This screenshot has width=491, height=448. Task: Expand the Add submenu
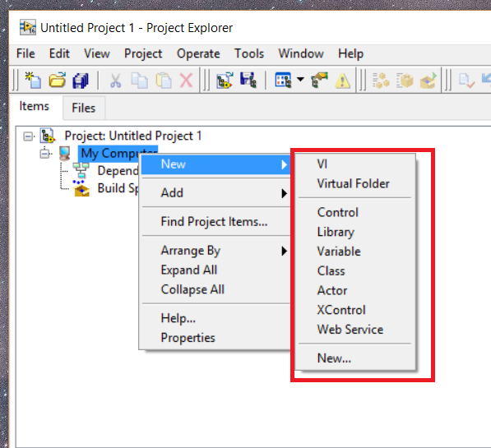pos(215,193)
